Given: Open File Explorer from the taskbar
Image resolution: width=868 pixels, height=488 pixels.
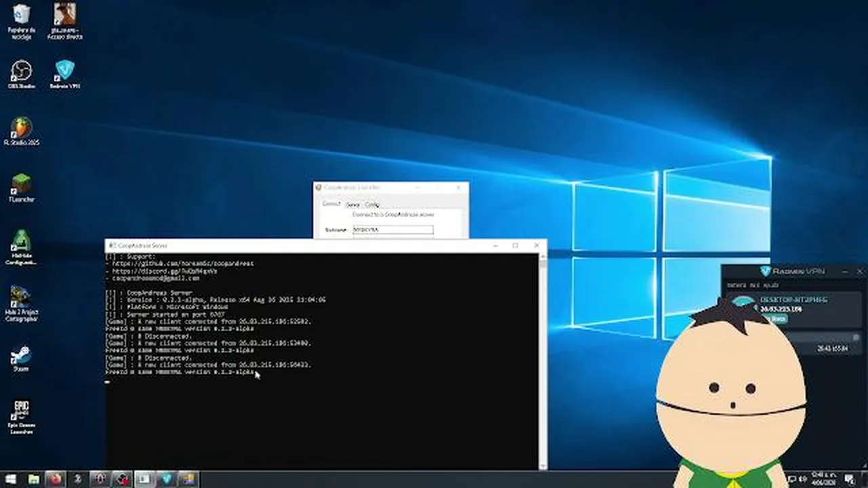Looking at the screenshot, I should (33, 479).
